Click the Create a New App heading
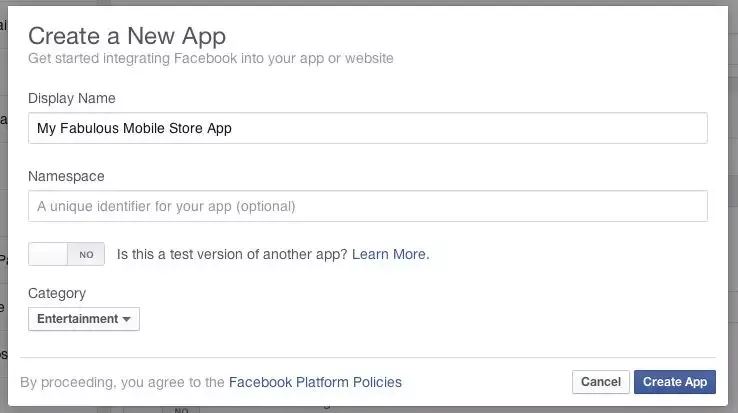The width and height of the screenshot is (738, 413). tap(121, 35)
